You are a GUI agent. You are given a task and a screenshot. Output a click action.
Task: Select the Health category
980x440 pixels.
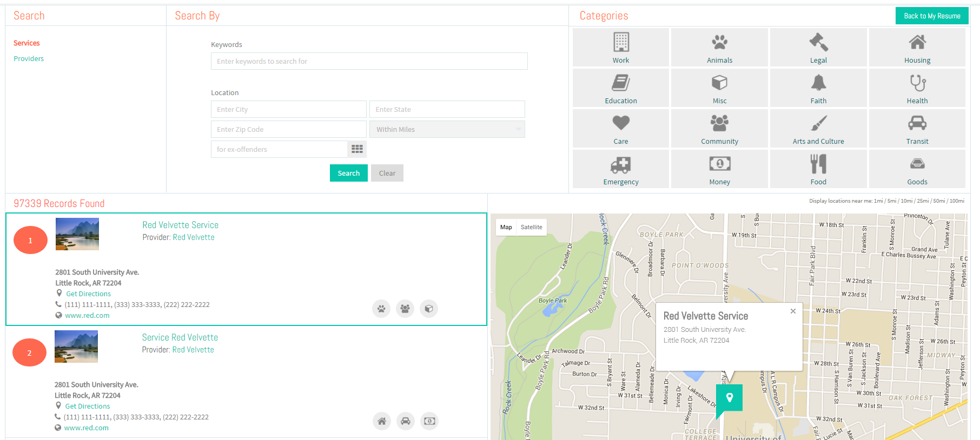pos(917,88)
